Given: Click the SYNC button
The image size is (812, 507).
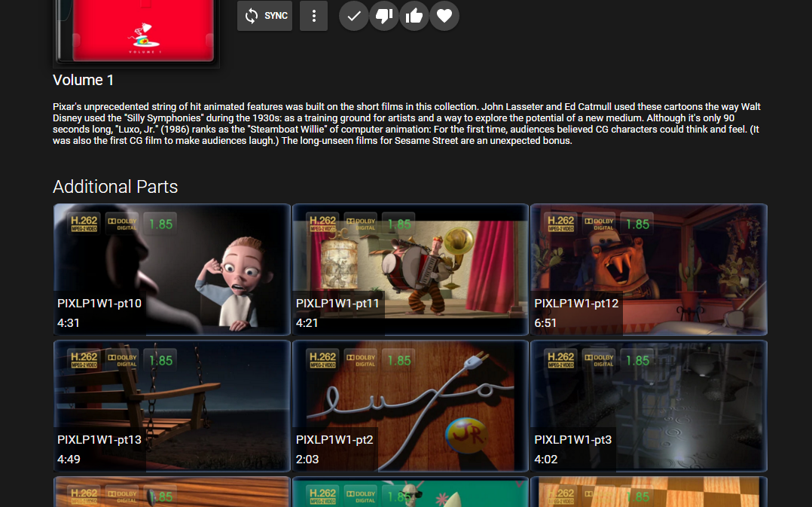Looking at the screenshot, I should click(x=264, y=16).
